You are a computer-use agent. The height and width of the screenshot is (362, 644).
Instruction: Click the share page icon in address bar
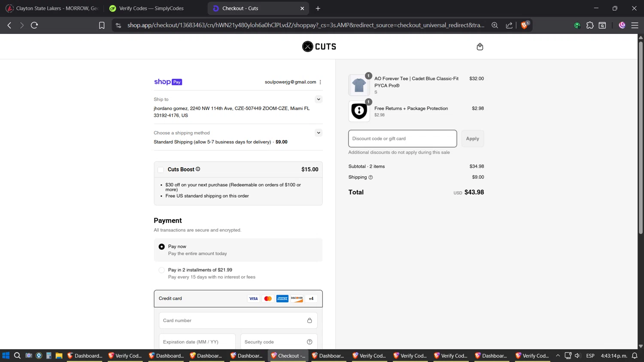point(509,25)
